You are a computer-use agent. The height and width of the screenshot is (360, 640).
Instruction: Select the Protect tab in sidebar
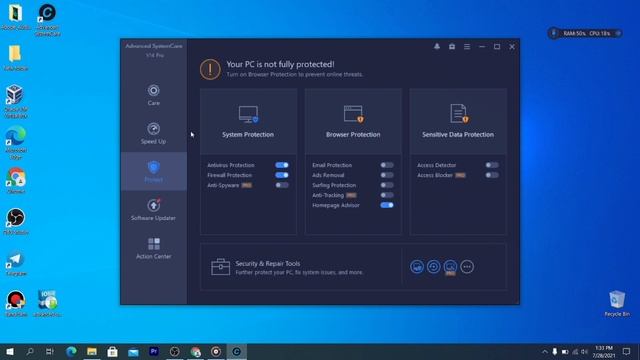pyautogui.click(x=153, y=171)
